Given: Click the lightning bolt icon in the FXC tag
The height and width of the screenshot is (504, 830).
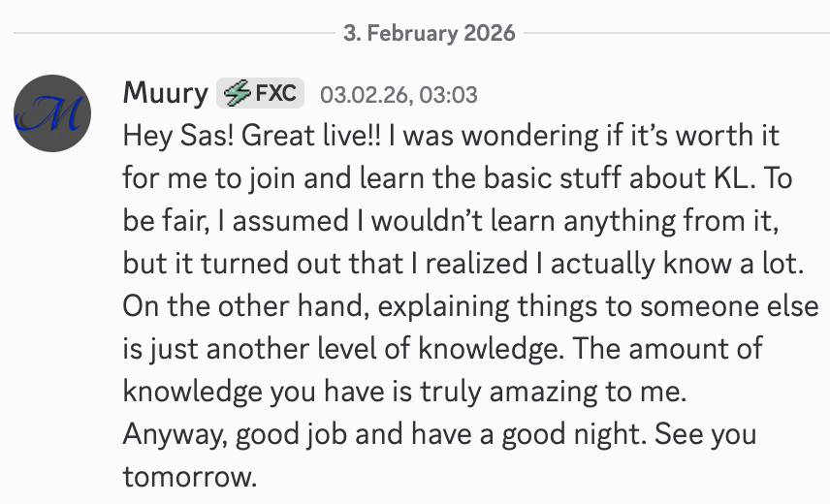Looking at the screenshot, I should click(237, 94).
